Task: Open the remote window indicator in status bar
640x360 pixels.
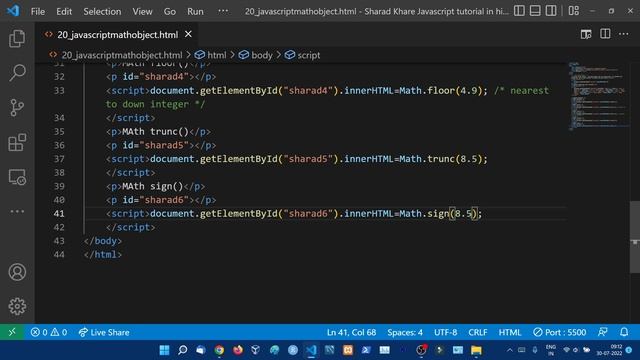Action: tap(12, 332)
